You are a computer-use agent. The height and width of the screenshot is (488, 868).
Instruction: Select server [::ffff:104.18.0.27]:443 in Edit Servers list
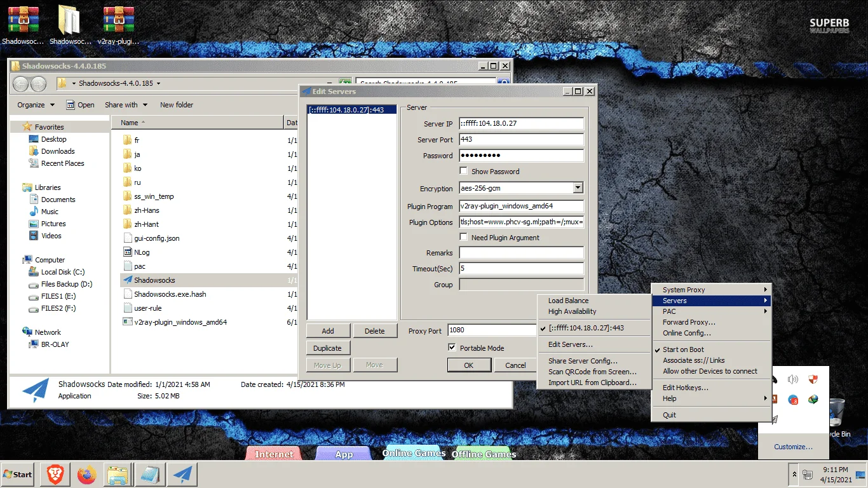pos(352,110)
